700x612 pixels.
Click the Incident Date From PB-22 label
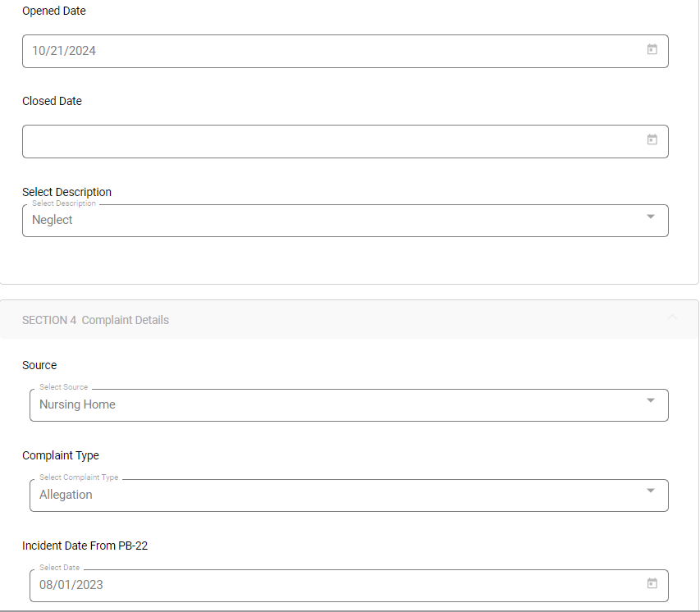[85, 546]
